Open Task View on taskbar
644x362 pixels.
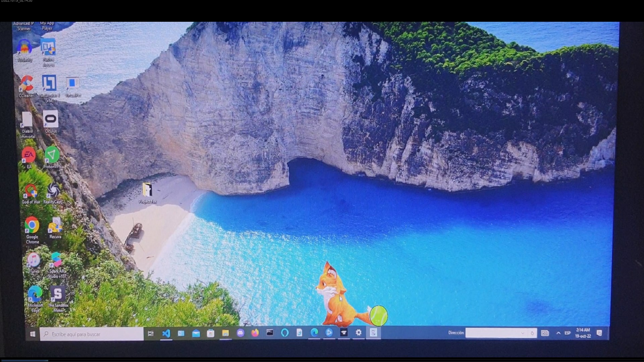151,334
